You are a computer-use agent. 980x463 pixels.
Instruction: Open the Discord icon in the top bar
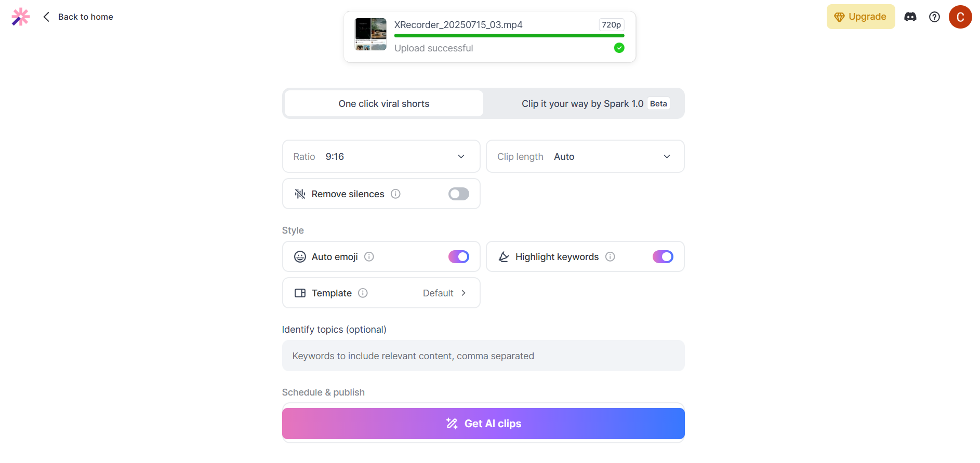coord(910,17)
